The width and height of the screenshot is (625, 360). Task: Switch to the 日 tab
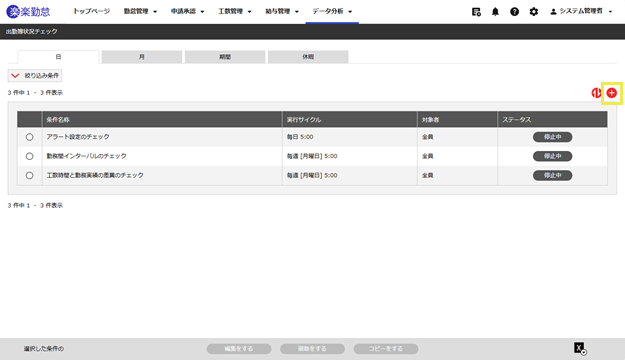[x=58, y=57]
